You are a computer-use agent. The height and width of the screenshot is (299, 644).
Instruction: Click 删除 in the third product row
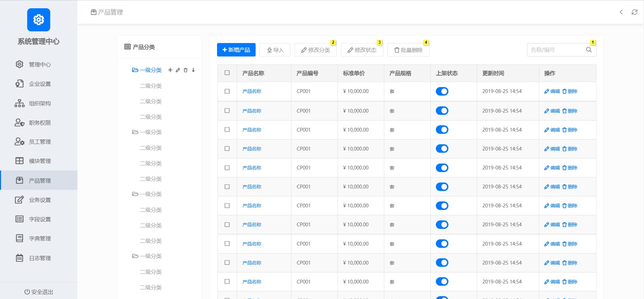(570, 130)
